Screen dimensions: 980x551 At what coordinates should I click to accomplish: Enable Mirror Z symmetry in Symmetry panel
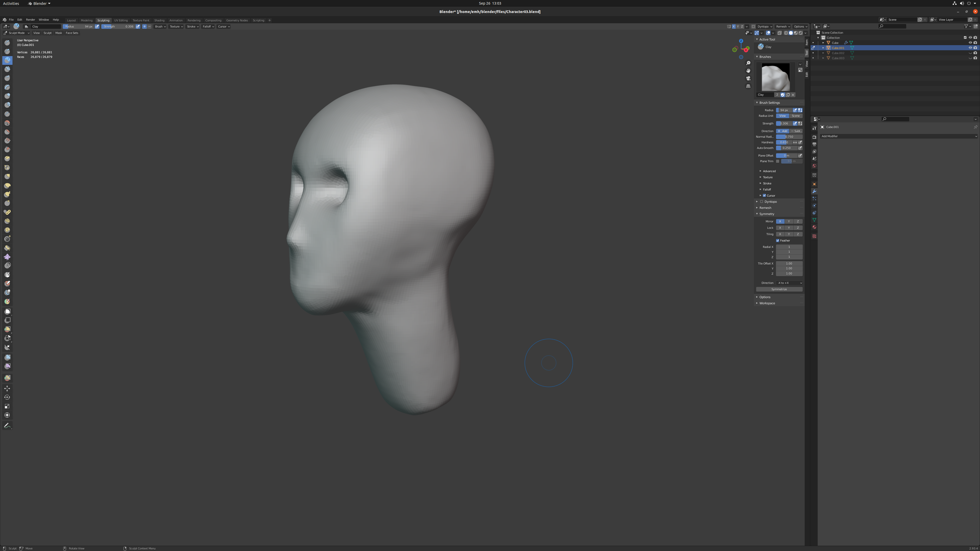point(798,221)
